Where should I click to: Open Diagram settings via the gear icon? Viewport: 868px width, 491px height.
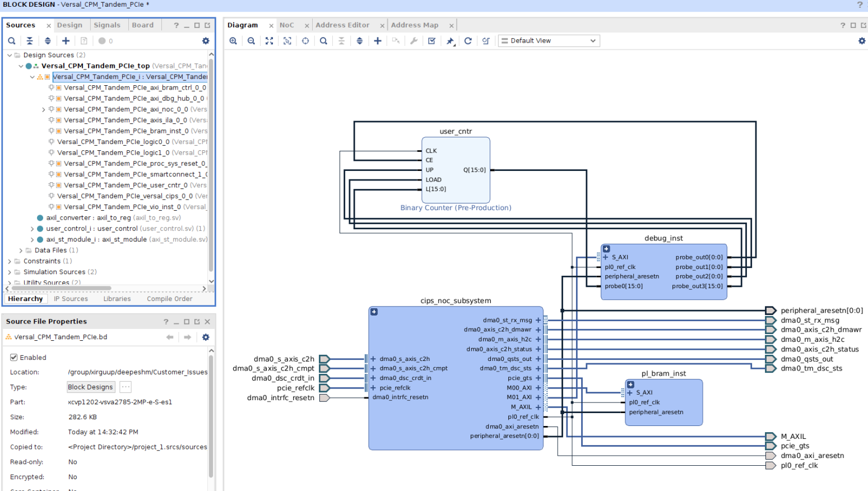pyautogui.click(x=862, y=40)
